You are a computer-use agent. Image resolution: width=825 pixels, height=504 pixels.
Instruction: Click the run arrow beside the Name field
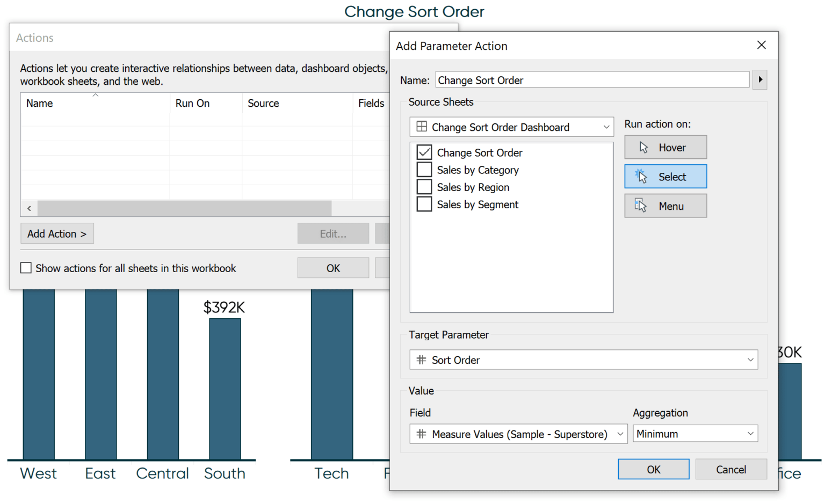tap(761, 79)
